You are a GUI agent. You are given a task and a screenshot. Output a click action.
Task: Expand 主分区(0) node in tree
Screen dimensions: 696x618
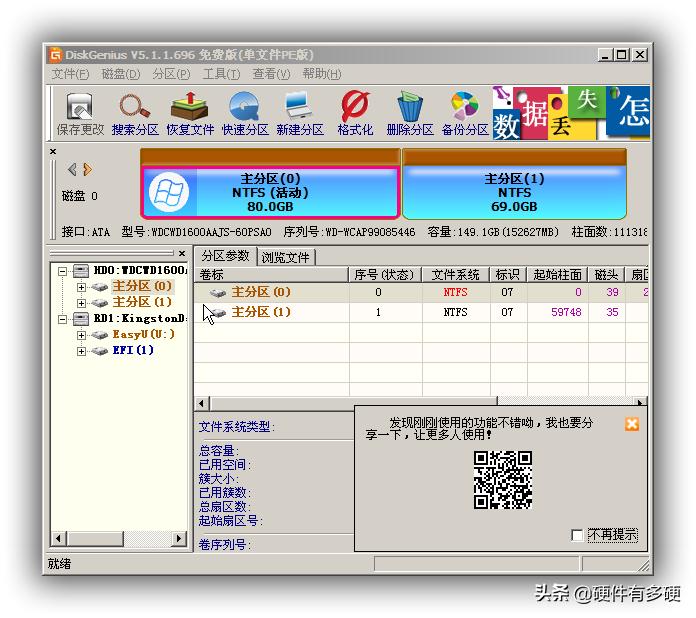tap(81, 287)
